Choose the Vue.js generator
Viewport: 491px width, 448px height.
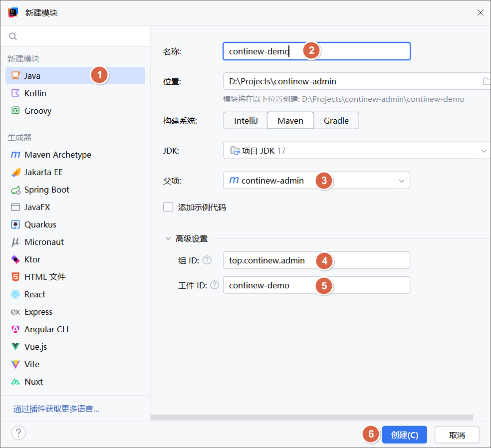click(x=75, y=347)
